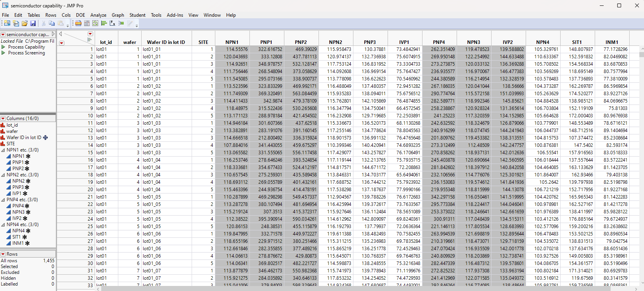Open the table name red triangle menu
644x291 pixels.
pos(3,35)
